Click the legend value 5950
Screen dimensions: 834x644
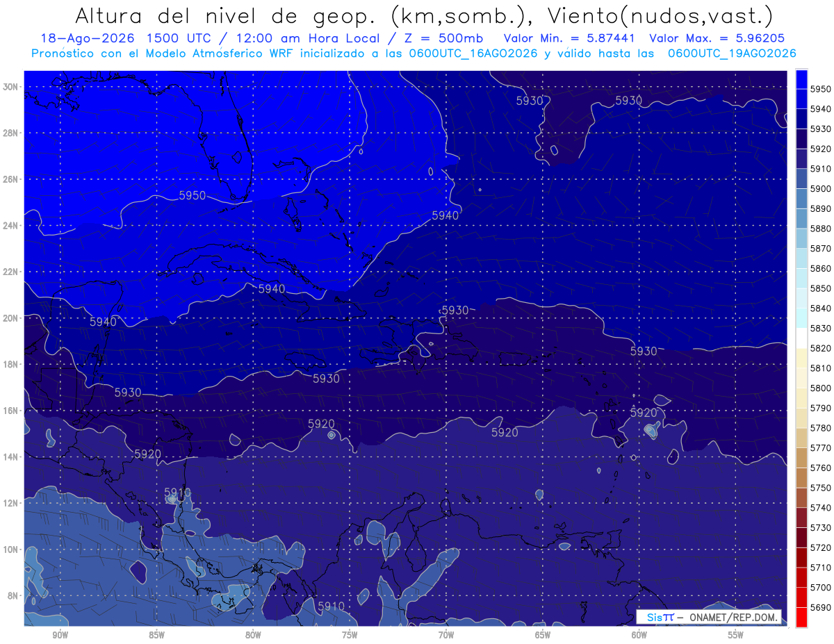pos(821,89)
